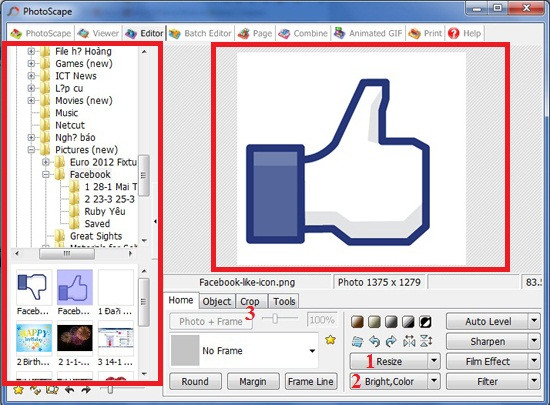This screenshot has height=405, width=550.
Task: Click the Frame Line button
Action: pyautogui.click(x=311, y=381)
